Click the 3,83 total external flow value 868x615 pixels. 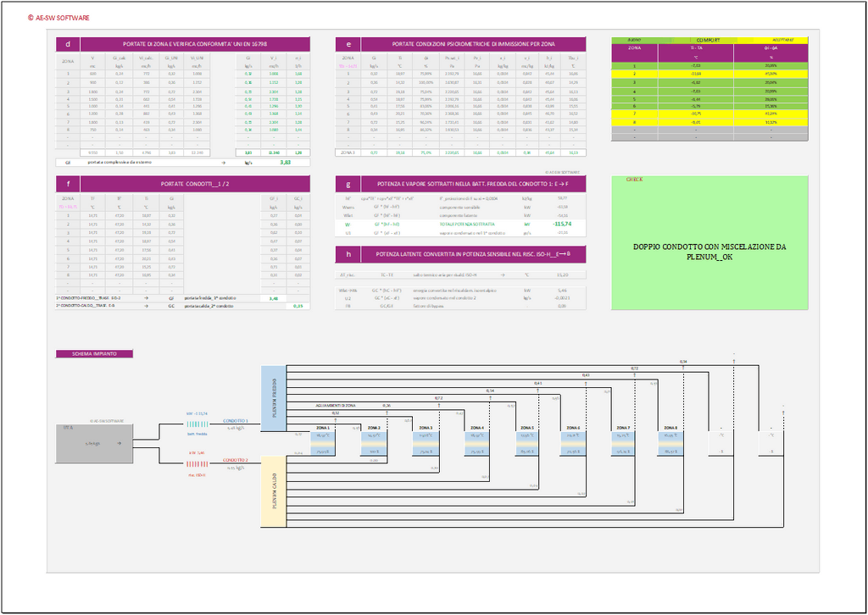286,162
